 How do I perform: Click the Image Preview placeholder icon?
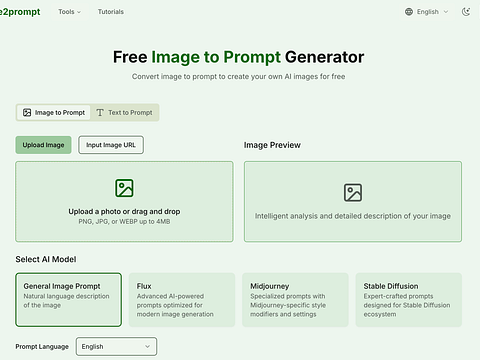pyautogui.click(x=353, y=192)
